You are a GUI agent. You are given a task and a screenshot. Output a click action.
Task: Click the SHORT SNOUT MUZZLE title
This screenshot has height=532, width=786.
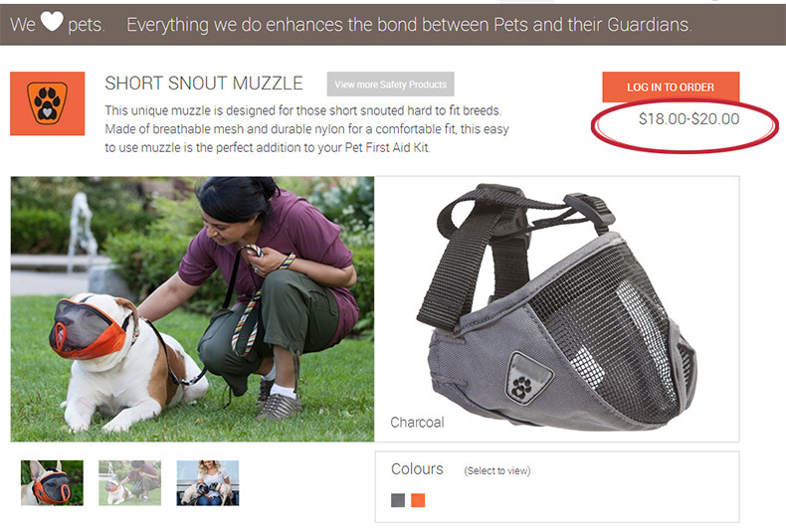click(x=204, y=84)
